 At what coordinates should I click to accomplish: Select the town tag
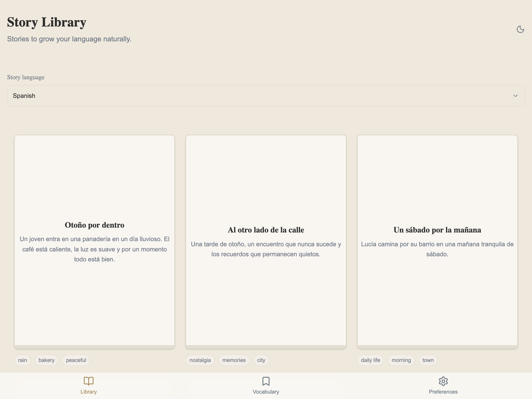pos(428,360)
